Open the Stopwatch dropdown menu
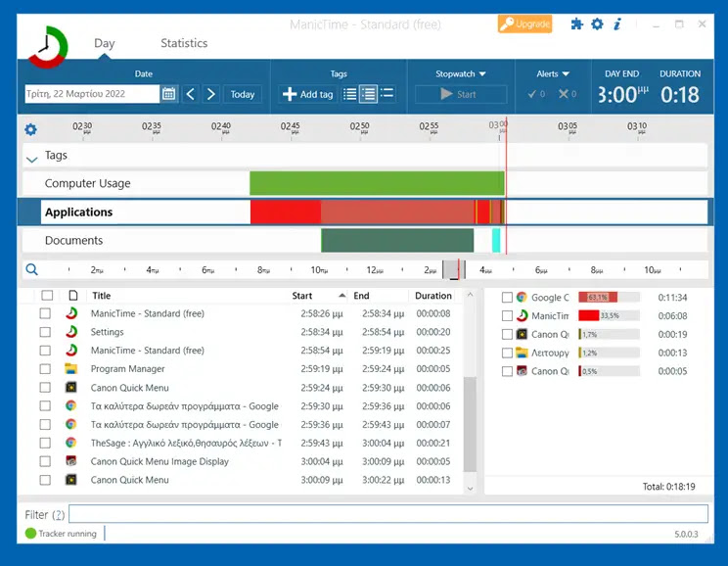Screen dimensions: 728x566 (x=461, y=73)
